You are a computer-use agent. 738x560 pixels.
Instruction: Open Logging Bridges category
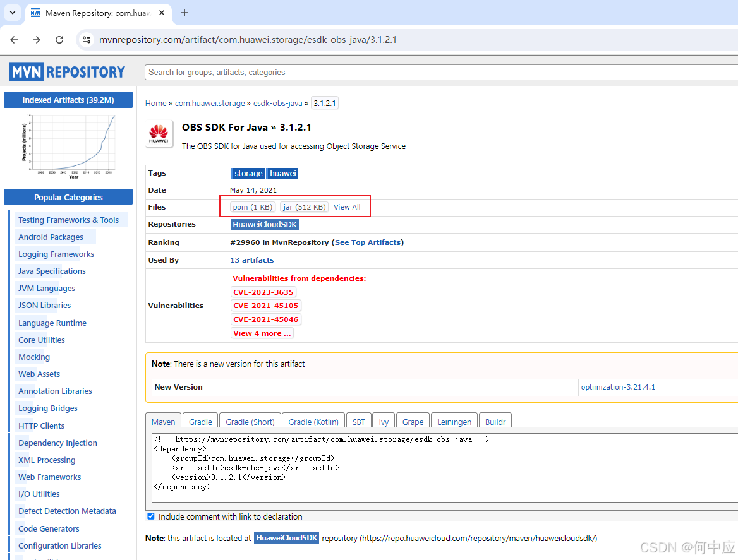(x=48, y=408)
